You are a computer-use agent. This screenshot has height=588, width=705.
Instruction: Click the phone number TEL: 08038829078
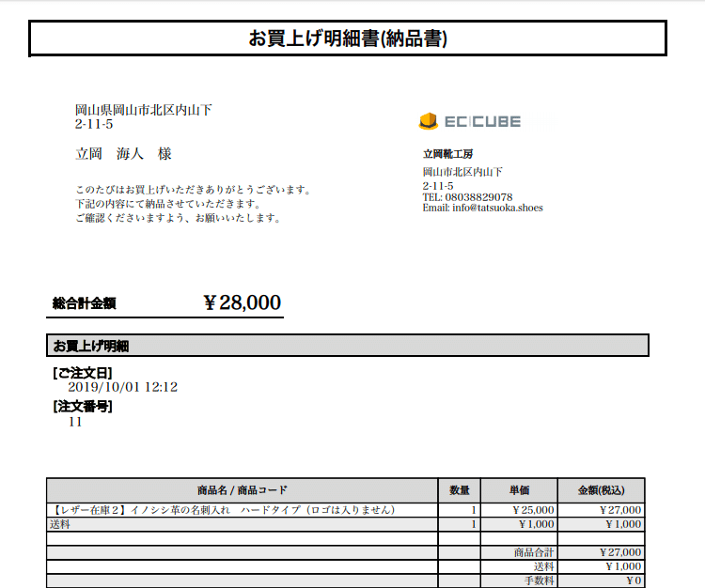click(x=467, y=197)
